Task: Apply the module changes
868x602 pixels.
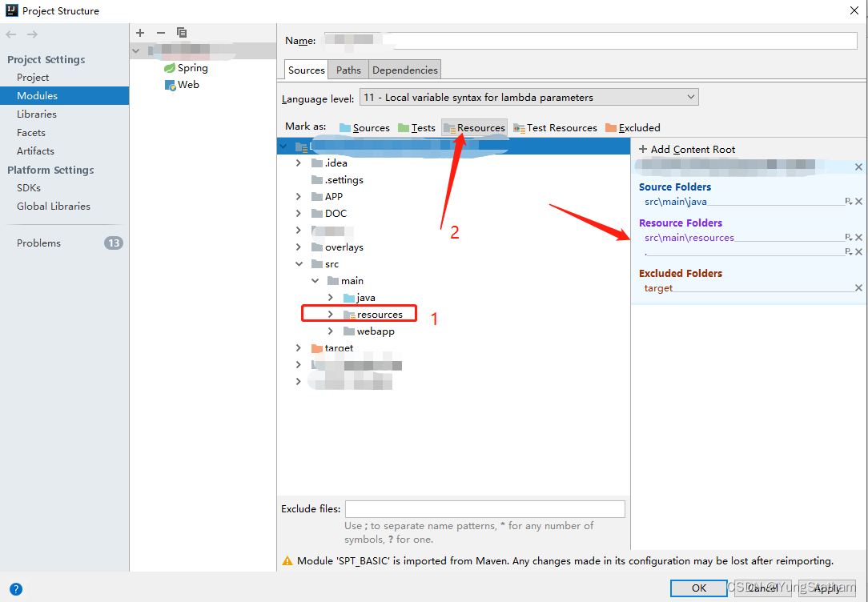Action: click(827, 588)
